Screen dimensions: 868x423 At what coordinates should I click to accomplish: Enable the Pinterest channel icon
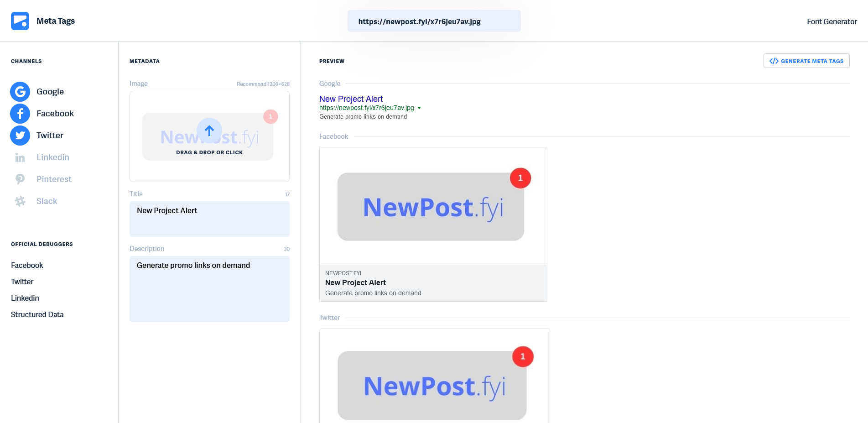coord(20,179)
